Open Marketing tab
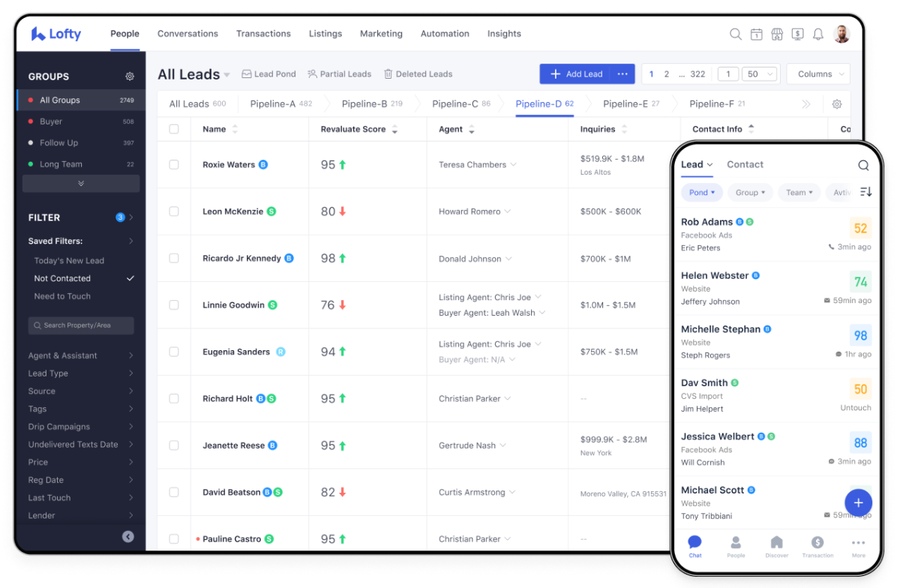The width and height of the screenshot is (900, 588). point(381,34)
